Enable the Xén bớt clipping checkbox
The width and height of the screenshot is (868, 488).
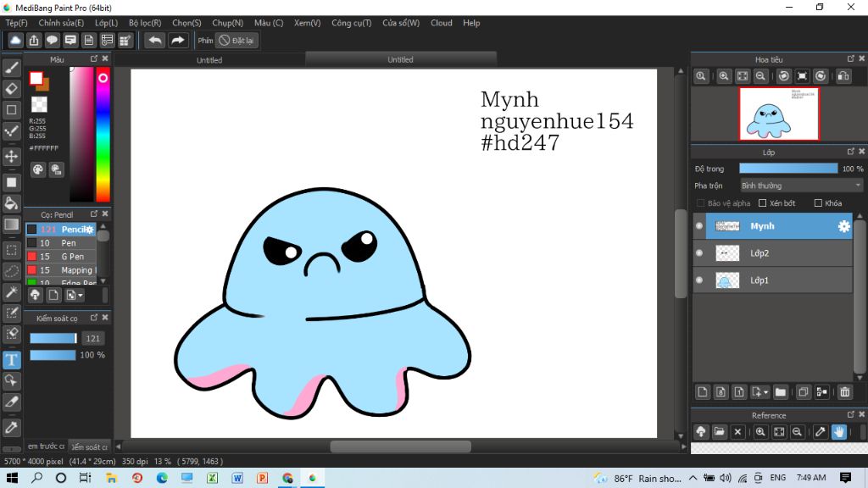pyautogui.click(x=762, y=203)
